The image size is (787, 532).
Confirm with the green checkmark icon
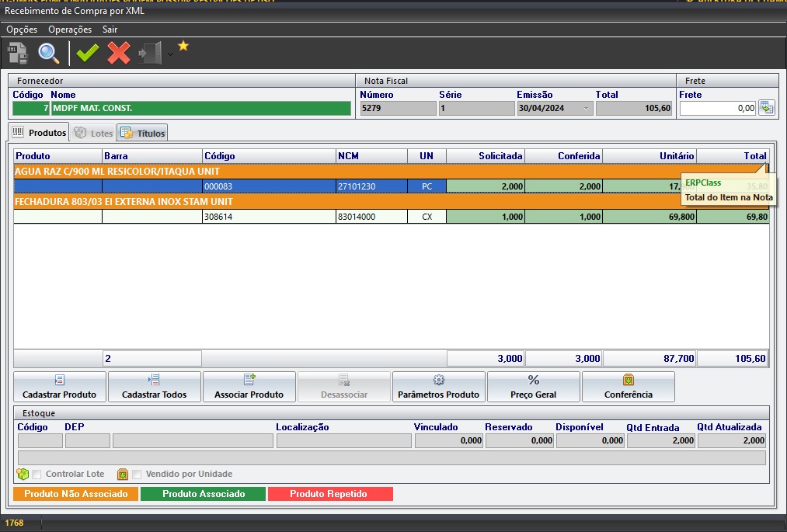(88, 53)
